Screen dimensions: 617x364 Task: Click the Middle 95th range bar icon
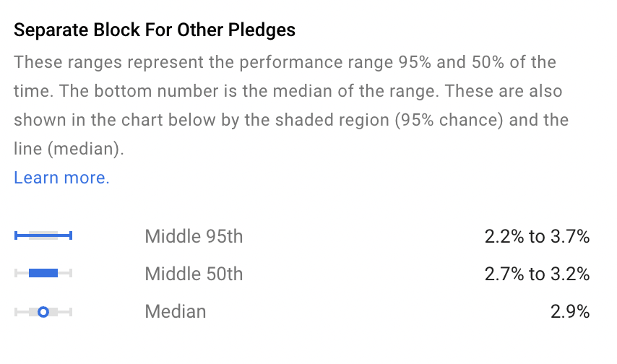click(x=43, y=235)
